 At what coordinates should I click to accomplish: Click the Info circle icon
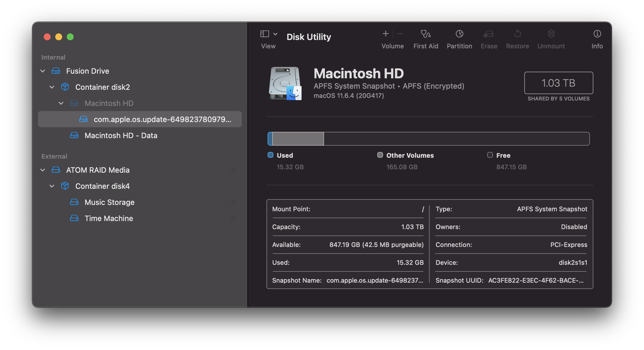[x=597, y=34]
